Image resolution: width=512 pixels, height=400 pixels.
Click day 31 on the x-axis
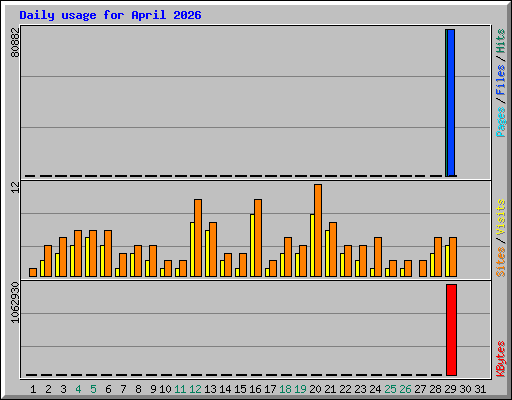480,389
